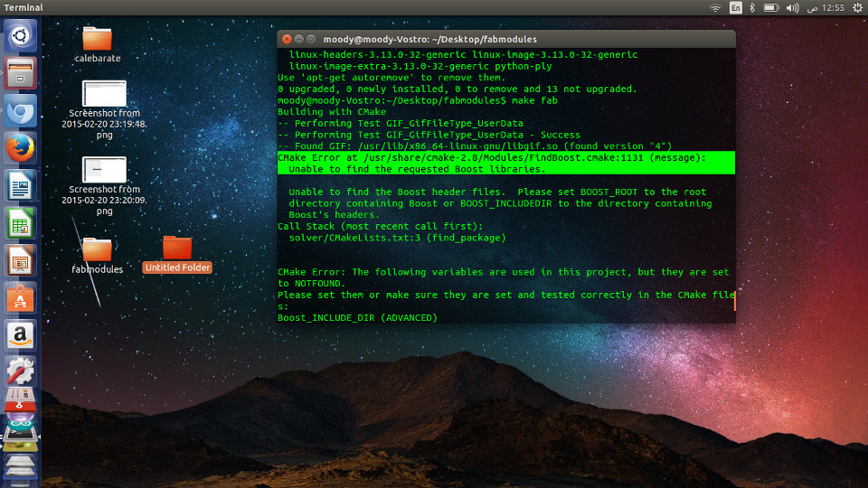
Task: Select the calebarate folder on desktop
Action: [x=98, y=45]
